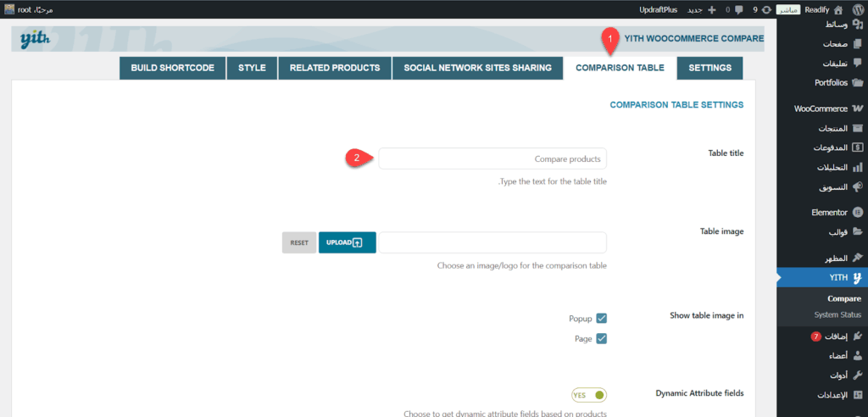Click 'Show table image in' label
868x417 pixels.
coord(706,315)
